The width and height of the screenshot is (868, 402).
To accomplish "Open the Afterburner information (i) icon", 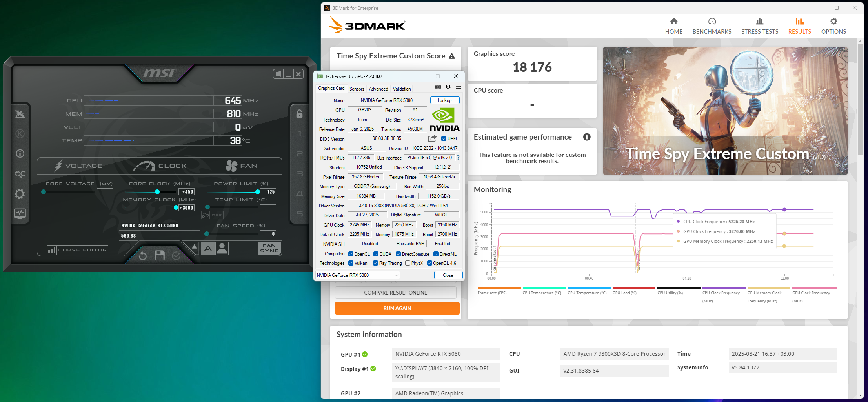I will coord(20,154).
